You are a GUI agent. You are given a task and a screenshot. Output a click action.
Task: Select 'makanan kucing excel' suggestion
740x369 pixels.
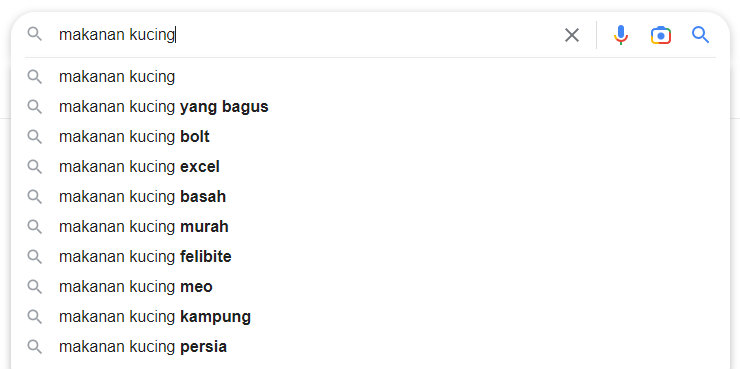click(x=370, y=167)
